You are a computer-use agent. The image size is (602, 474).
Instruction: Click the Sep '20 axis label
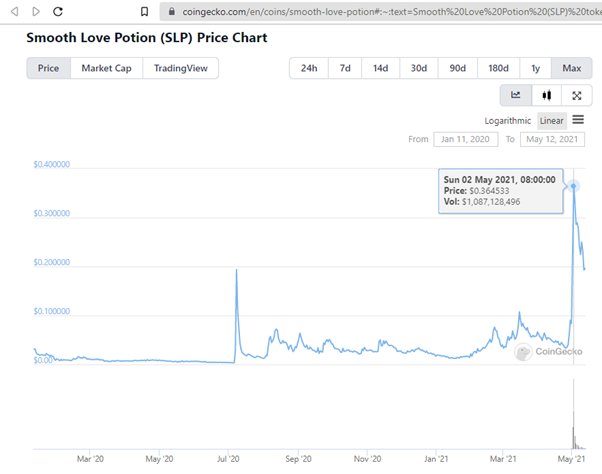pos(298,459)
